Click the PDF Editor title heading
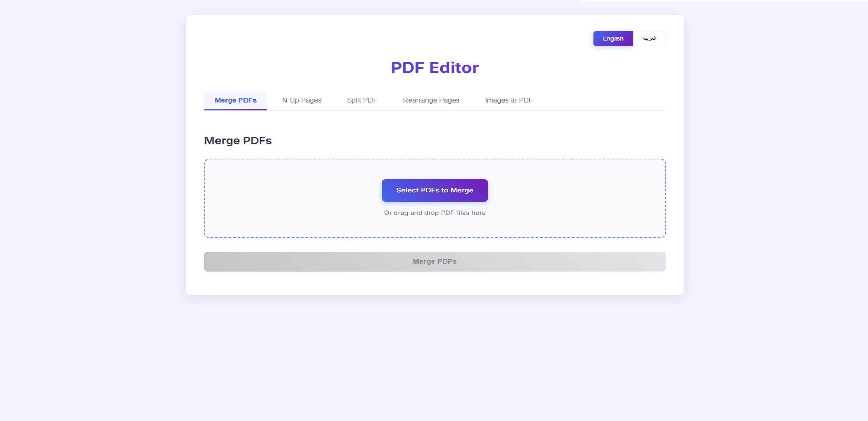Image resolution: width=868 pixels, height=421 pixels. pos(435,67)
